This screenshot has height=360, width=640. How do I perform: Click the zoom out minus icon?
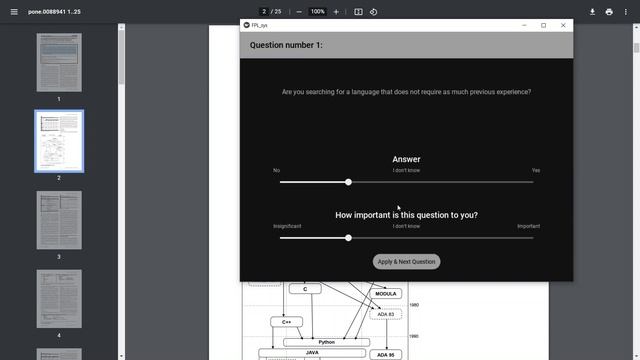(299, 12)
